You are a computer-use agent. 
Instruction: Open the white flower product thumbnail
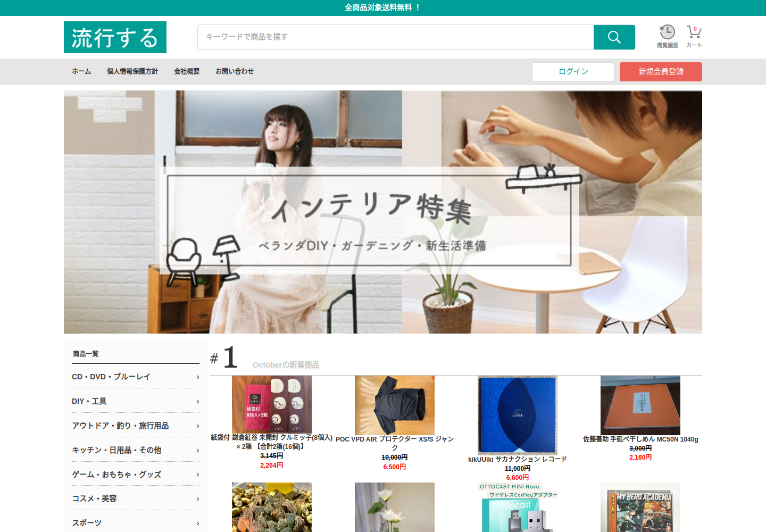pyautogui.click(x=395, y=507)
